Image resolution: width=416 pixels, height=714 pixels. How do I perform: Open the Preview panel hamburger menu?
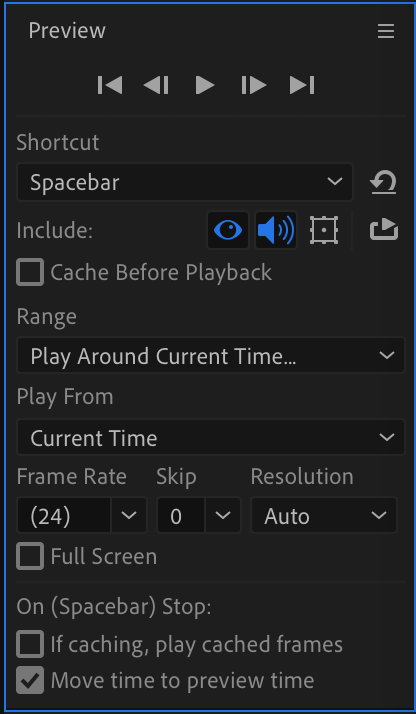coord(386,31)
